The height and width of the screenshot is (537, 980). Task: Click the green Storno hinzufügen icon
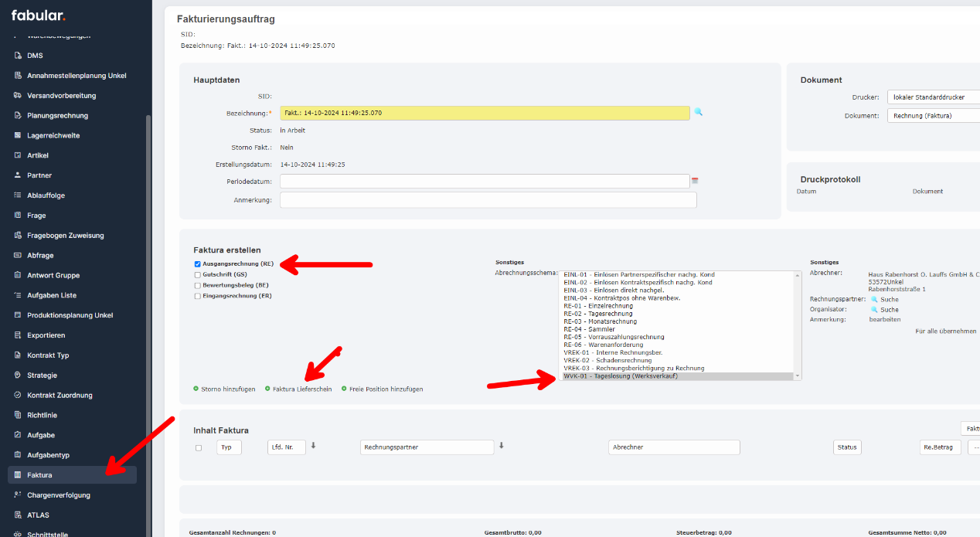click(196, 389)
